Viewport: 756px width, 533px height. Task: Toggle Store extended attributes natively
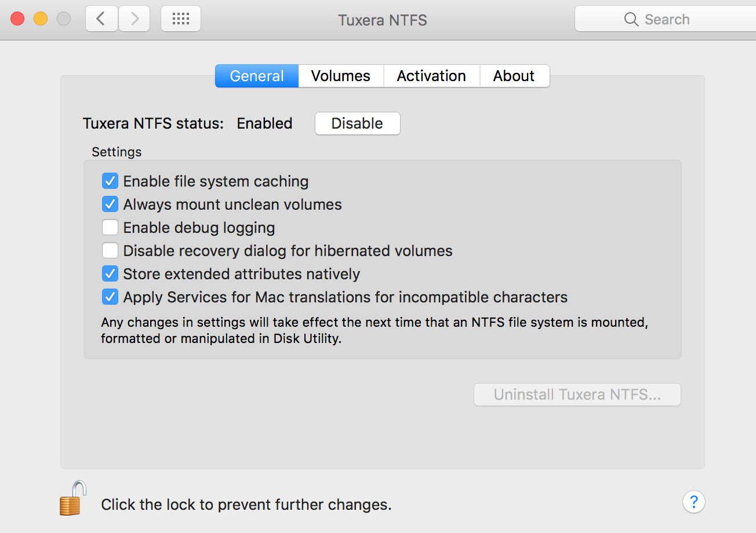(x=110, y=274)
